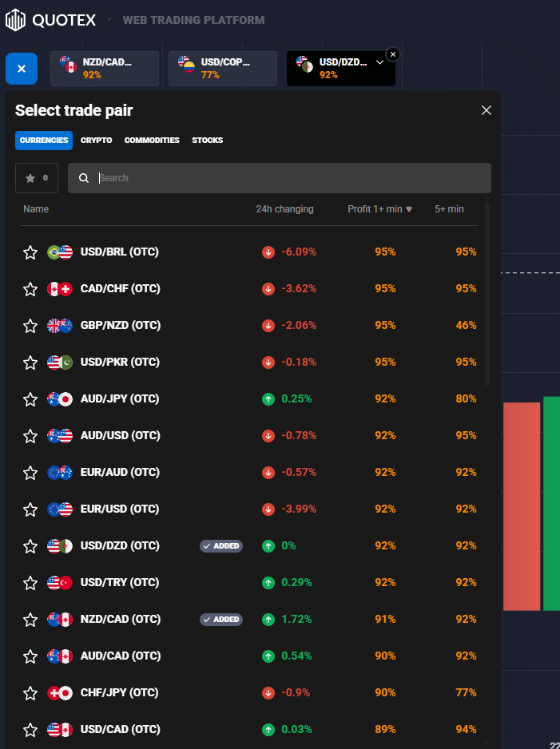Open the favorites star filter button

coord(37,178)
